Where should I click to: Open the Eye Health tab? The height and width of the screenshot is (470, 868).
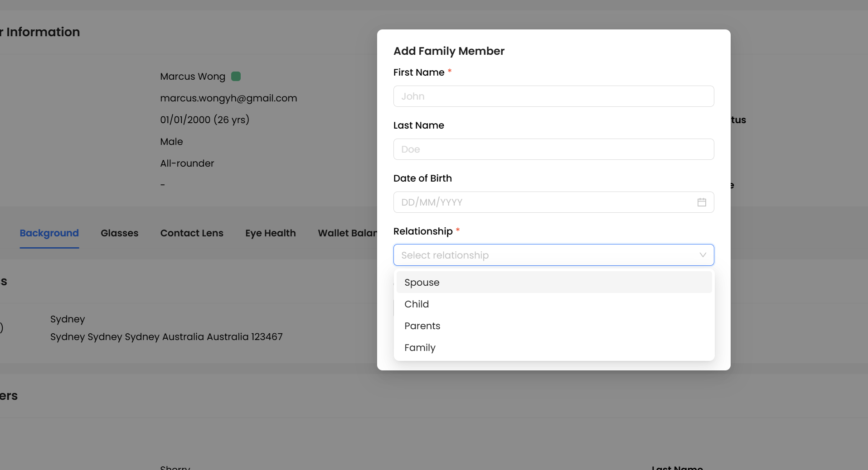[271, 233]
